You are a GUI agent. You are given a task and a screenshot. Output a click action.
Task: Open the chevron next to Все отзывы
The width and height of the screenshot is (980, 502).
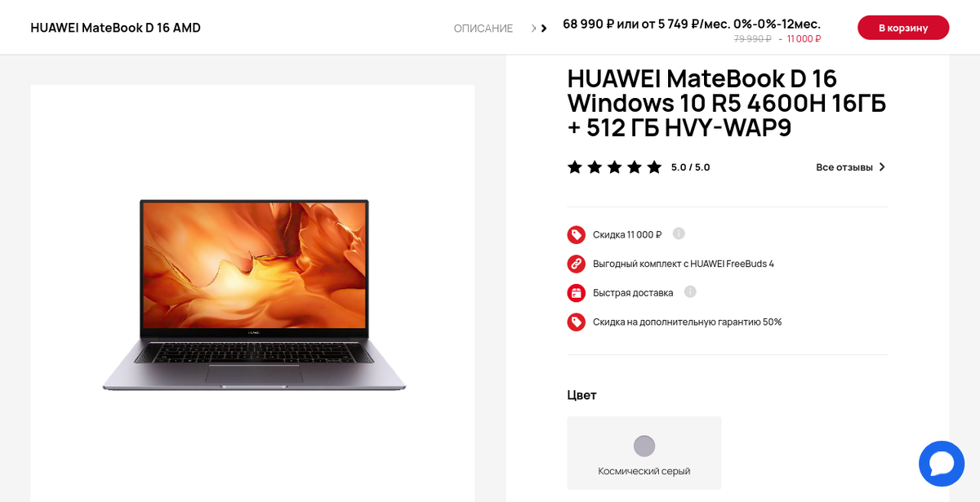[882, 167]
